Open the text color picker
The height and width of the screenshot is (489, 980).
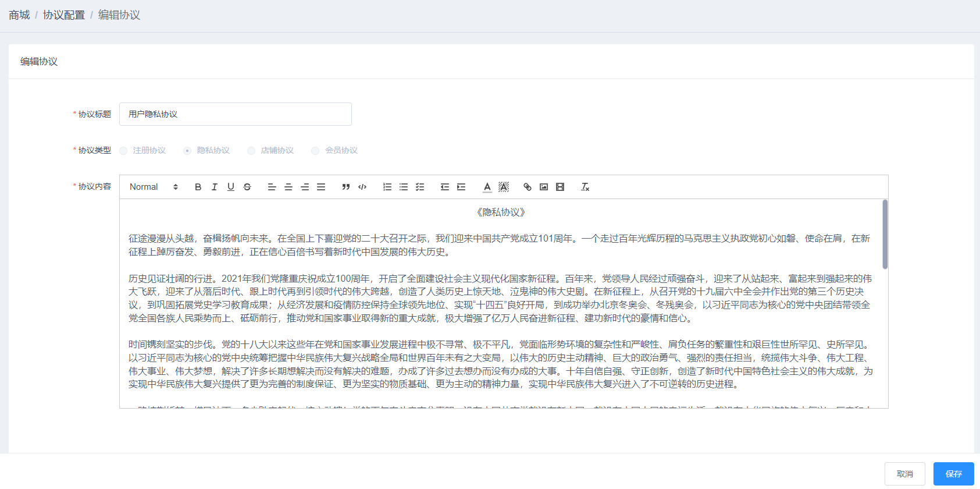pyautogui.click(x=487, y=187)
